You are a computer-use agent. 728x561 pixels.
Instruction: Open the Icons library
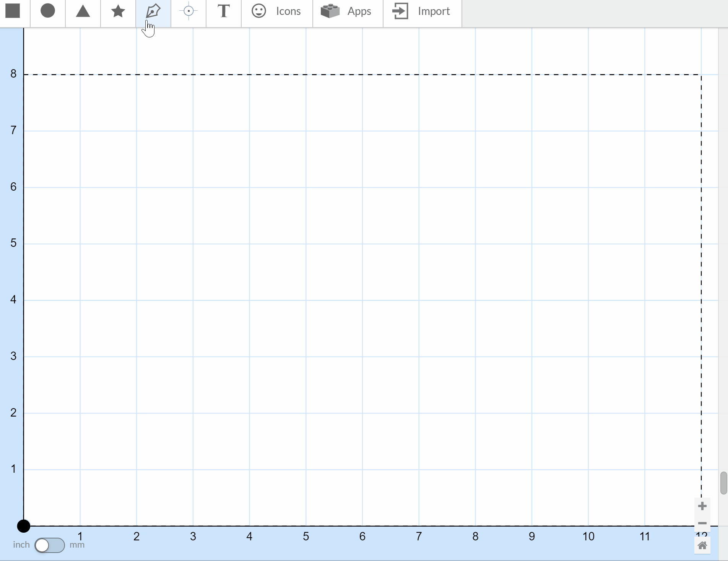coord(276,11)
